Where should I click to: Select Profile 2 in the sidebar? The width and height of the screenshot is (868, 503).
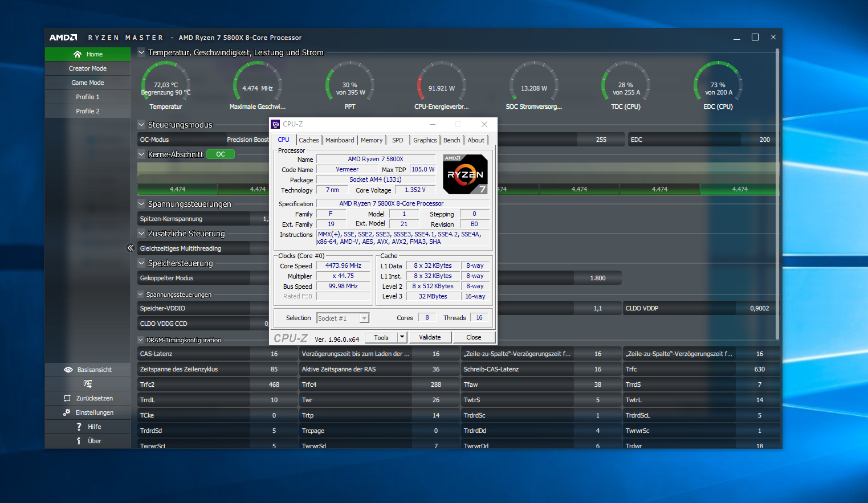click(88, 111)
